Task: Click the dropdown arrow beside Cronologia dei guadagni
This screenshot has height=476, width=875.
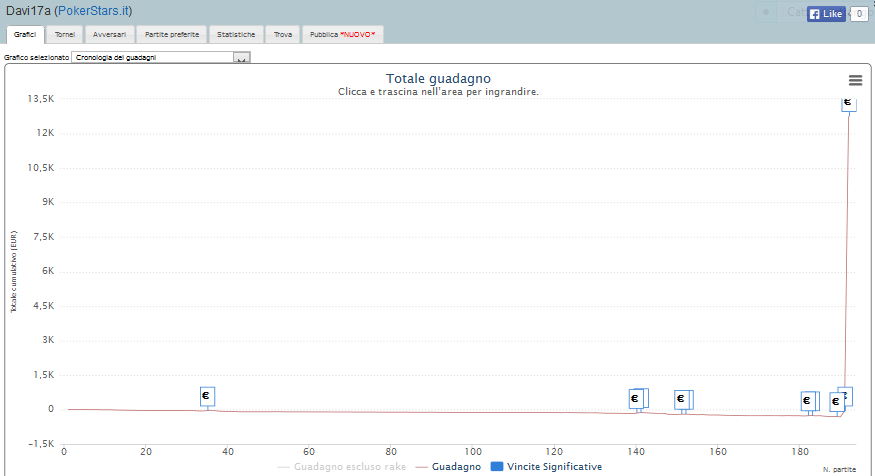Action: point(240,58)
